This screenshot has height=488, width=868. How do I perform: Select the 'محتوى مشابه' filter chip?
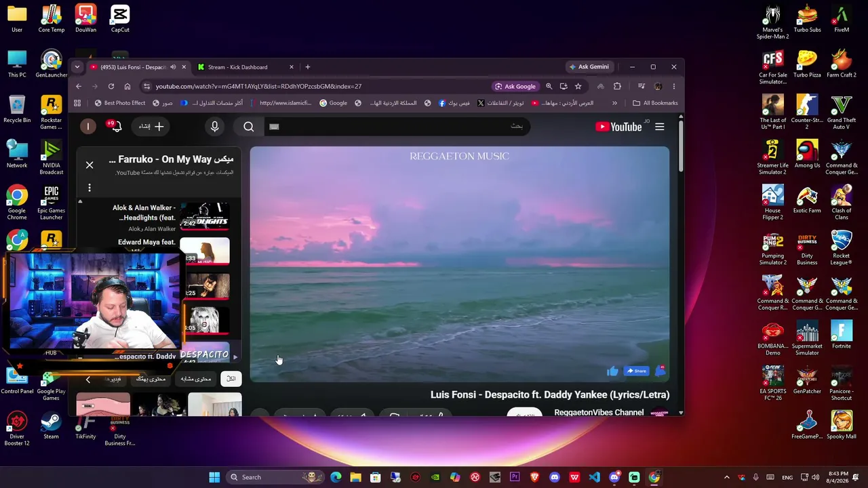195,379
